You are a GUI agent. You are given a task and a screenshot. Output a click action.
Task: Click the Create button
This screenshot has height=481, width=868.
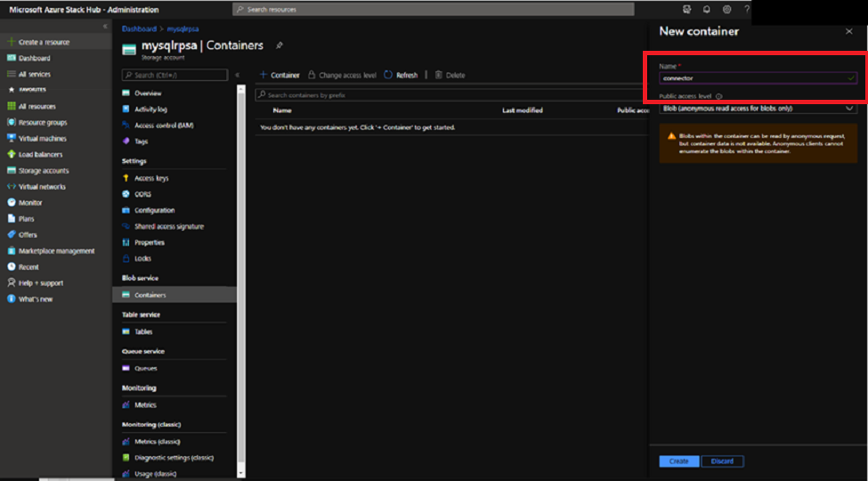(x=678, y=461)
